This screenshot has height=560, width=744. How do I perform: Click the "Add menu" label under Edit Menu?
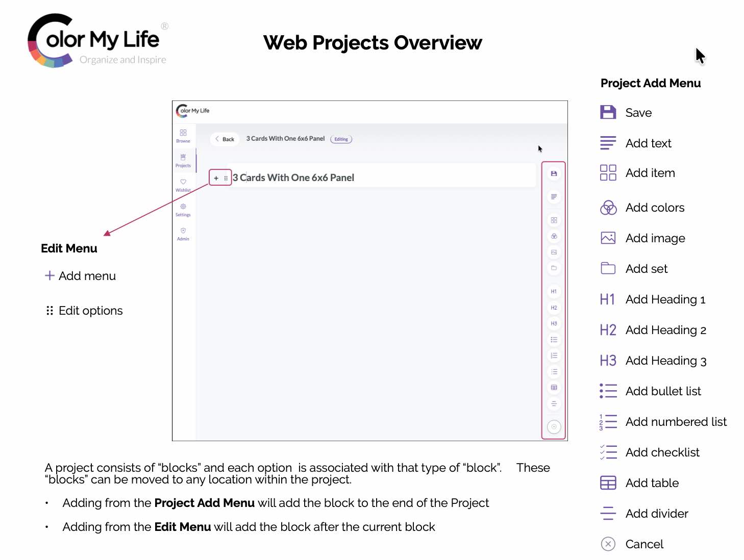click(x=87, y=276)
